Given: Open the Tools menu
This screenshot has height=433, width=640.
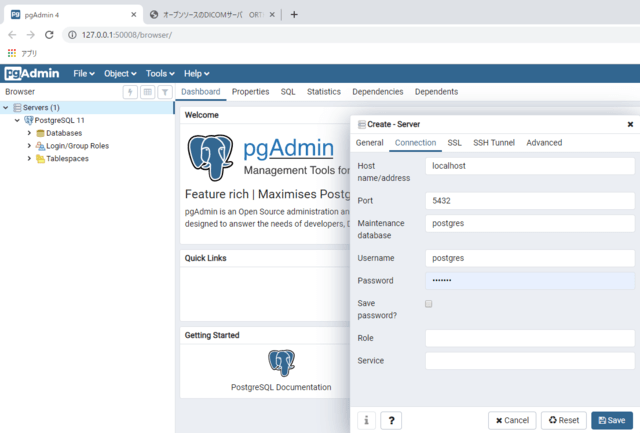Looking at the screenshot, I should tap(160, 73).
